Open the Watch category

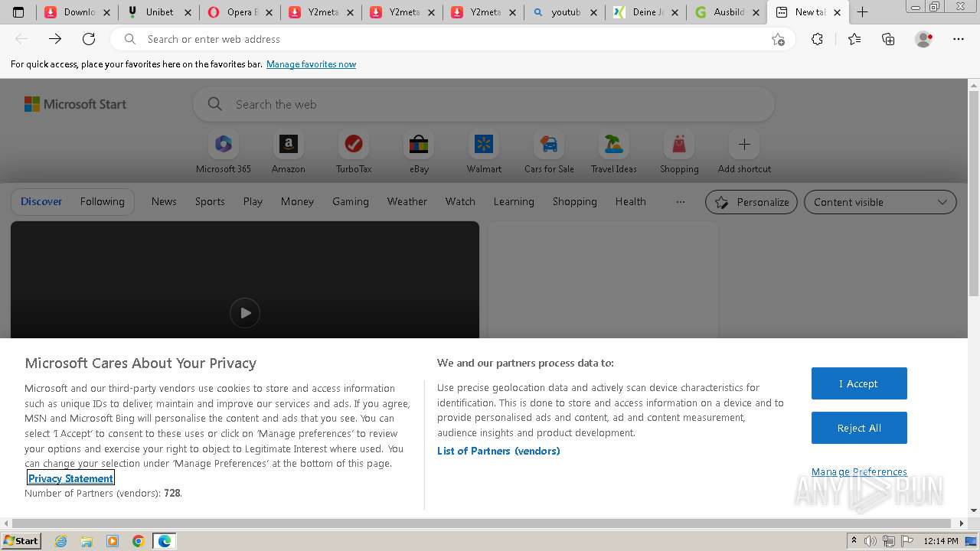pos(460,201)
